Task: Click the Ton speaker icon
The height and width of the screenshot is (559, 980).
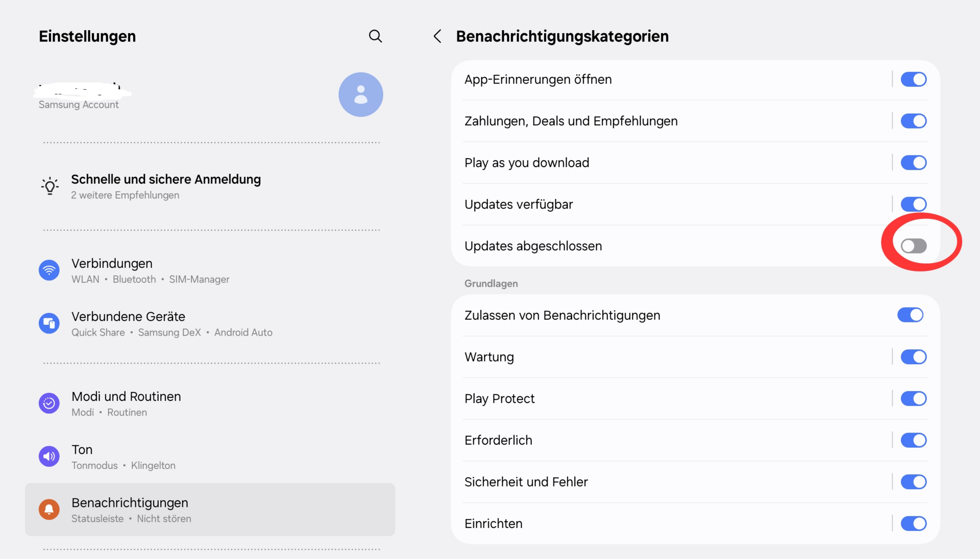Action: tap(49, 456)
